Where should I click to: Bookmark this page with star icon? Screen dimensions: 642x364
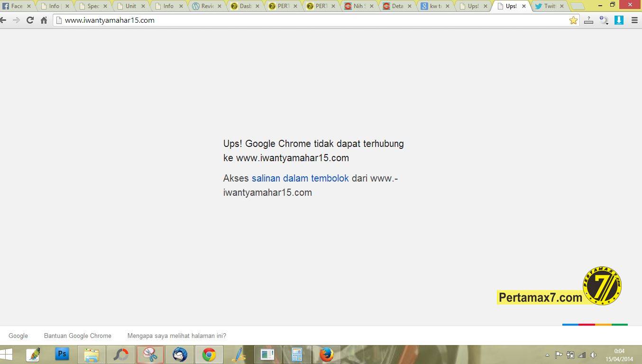coord(573,20)
